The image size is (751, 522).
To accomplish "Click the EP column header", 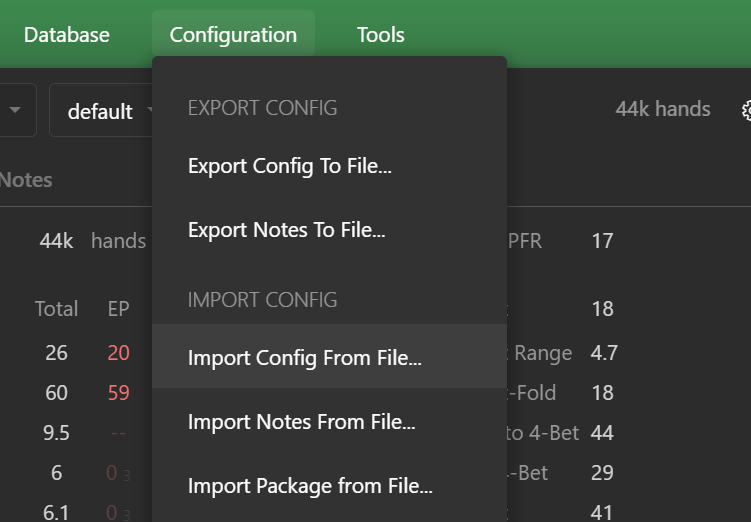I will point(118,309).
